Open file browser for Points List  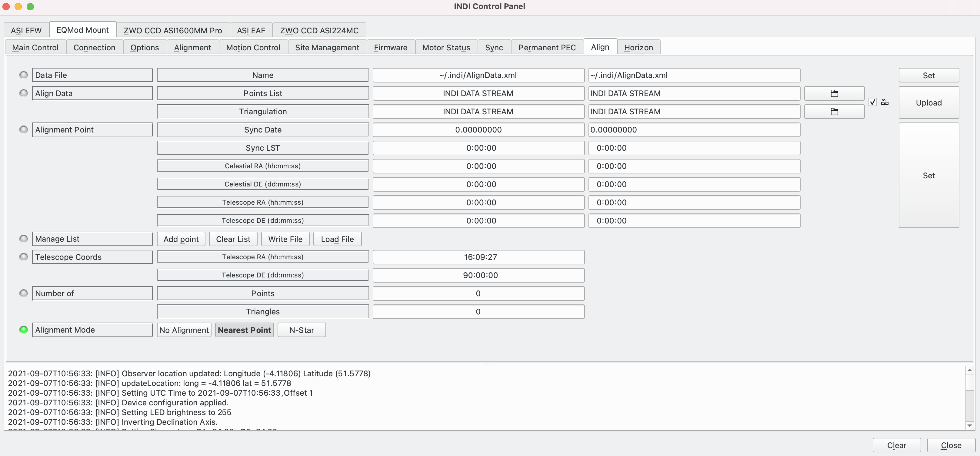point(834,93)
